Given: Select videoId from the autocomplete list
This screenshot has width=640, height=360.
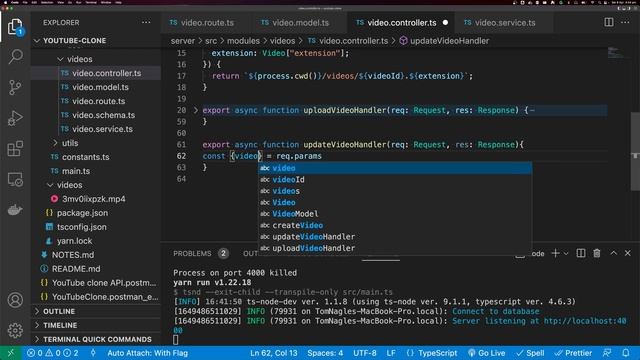Looking at the screenshot, I should (395, 180).
